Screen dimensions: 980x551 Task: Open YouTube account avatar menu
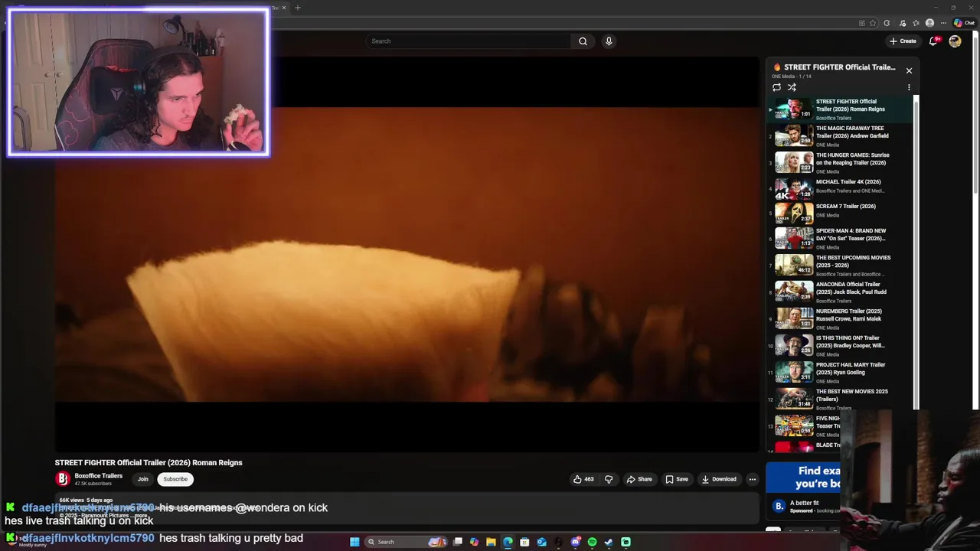pyautogui.click(x=955, y=41)
